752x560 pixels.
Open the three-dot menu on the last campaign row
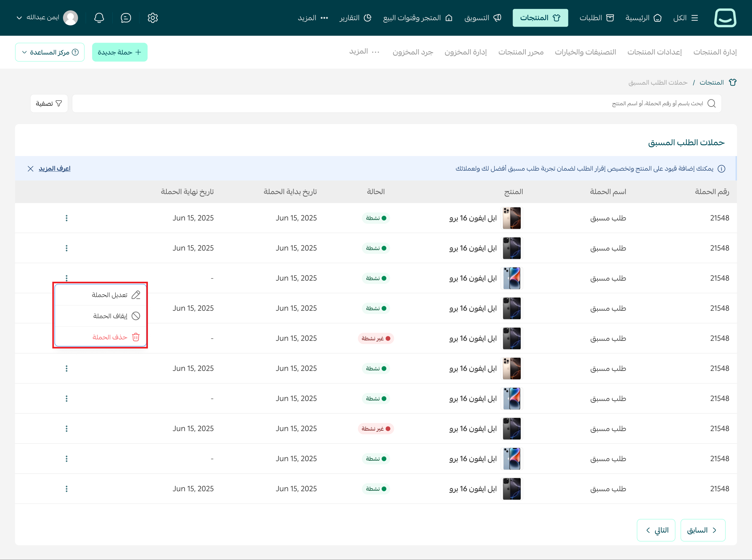pyautogui.click(x=66, y=489)
